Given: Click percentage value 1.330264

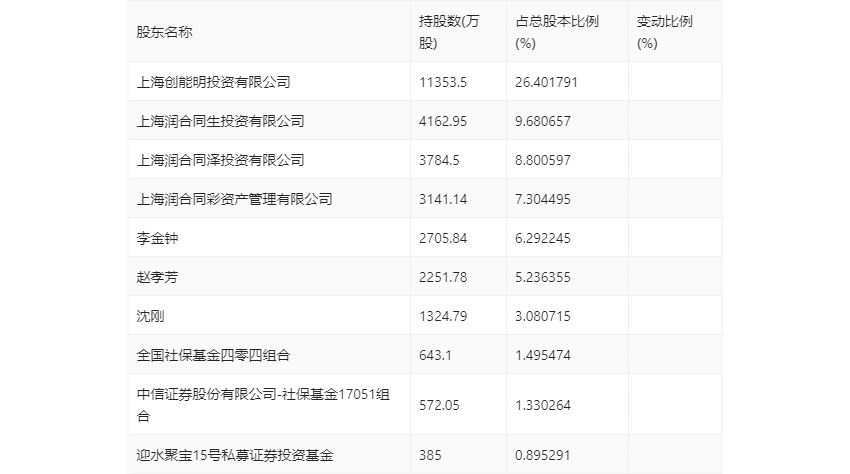Looking at the screenshot, I should [x=543, y=405].
